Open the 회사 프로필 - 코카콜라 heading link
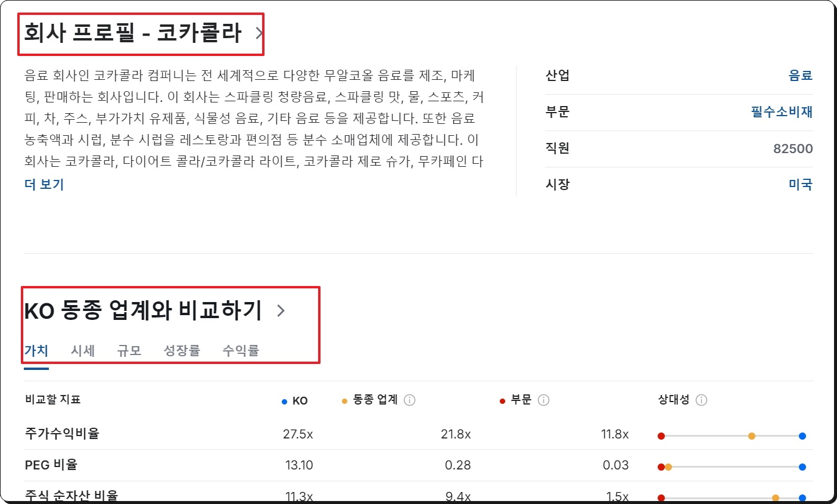837x504 pixels. tap(132, 33)
